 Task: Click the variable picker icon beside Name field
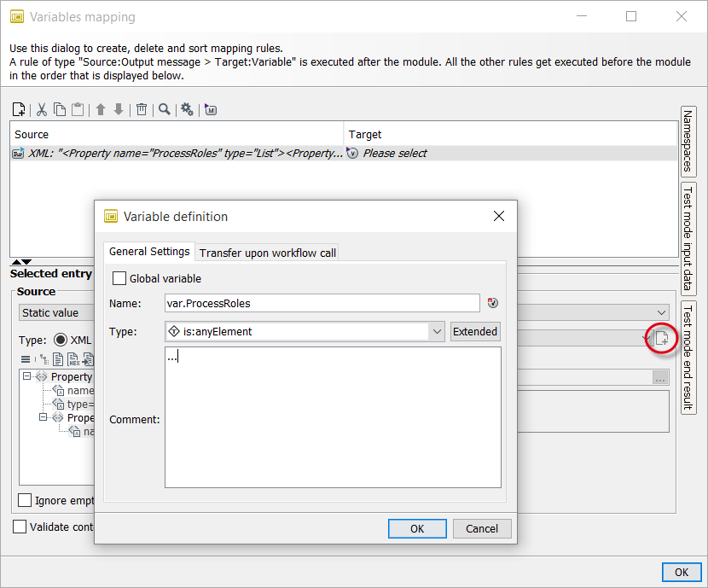pos(492,303)
